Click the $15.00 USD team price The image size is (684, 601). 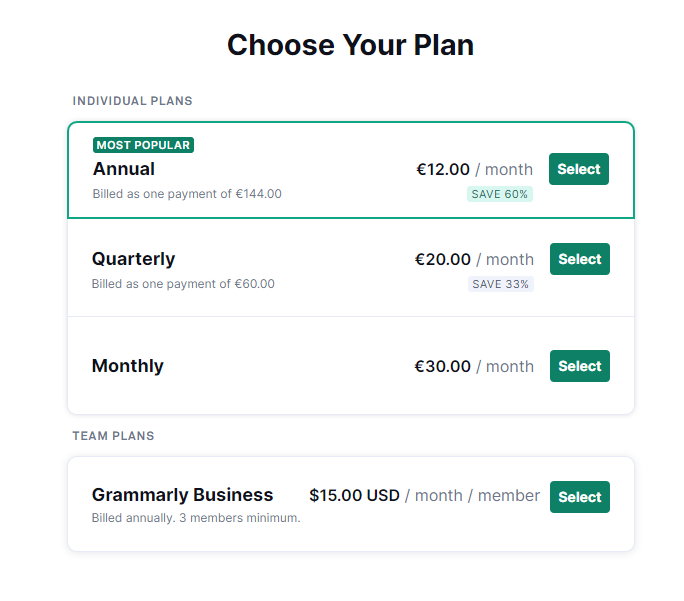point(354,495)
